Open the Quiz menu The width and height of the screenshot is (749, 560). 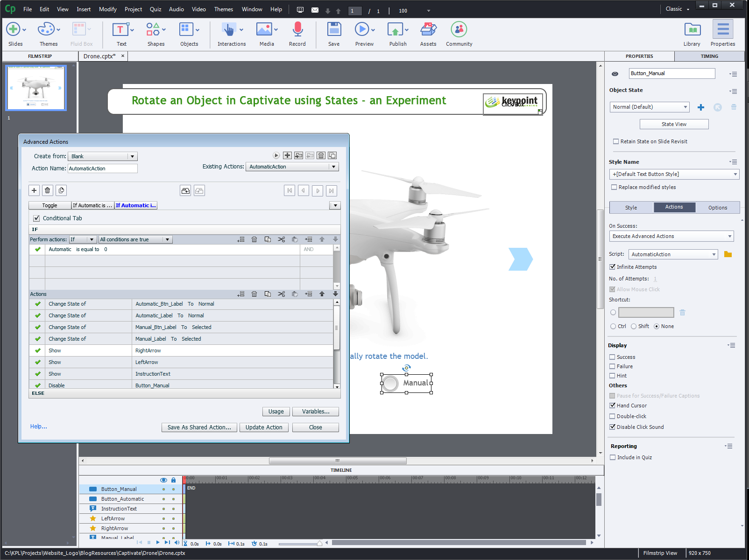coord(155,9)
